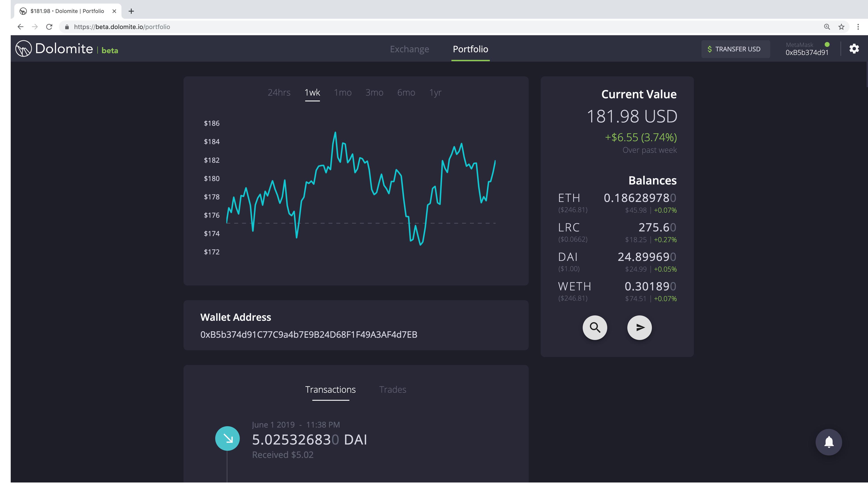The image size is (868, 495).
Task: Open a new browser tab
Action: (131, 11)
